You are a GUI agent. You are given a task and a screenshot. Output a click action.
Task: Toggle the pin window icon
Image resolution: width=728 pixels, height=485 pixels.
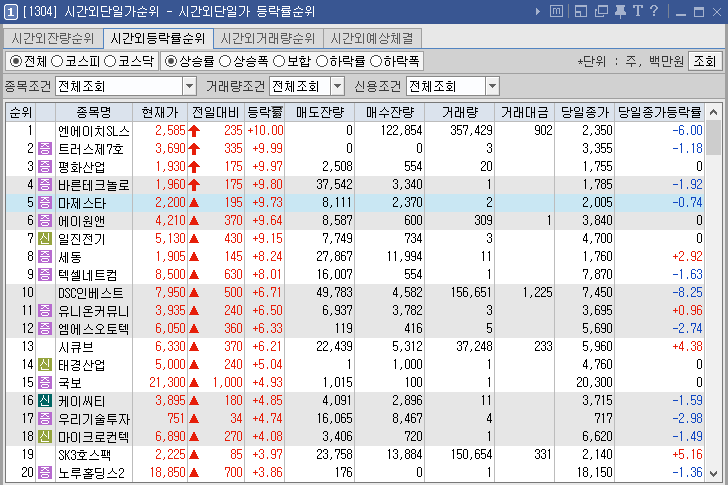620,11
